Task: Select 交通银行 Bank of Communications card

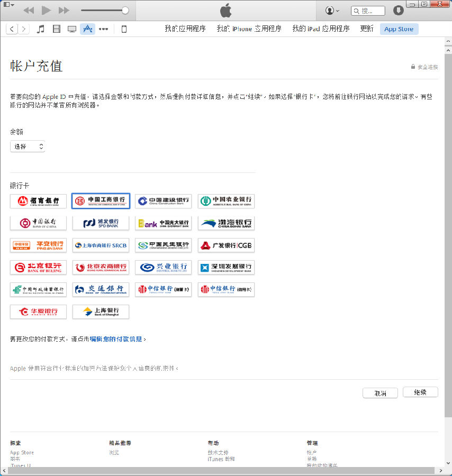Action: point(101,290)
